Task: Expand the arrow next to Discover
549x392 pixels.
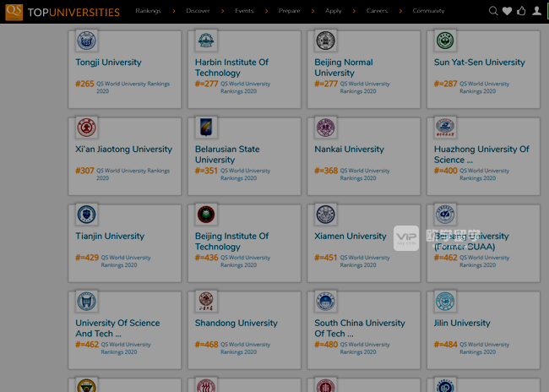Action: coord(223,11)
